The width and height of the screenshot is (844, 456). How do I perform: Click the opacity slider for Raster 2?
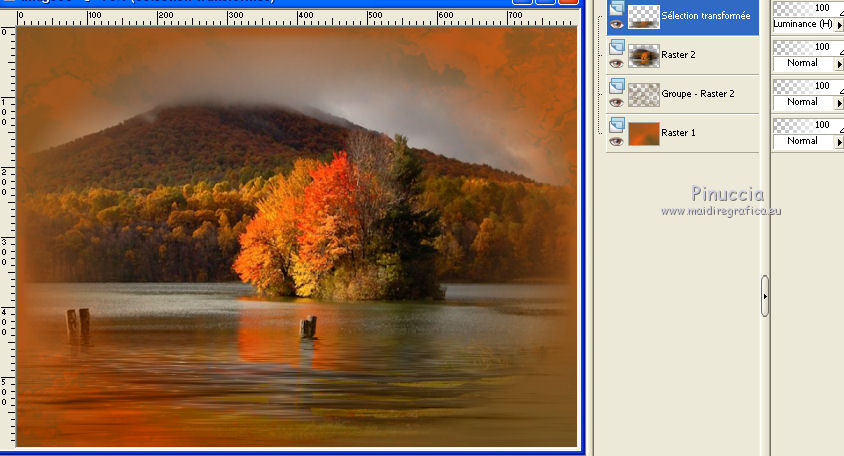pyautogui.click(x=808, y=47)
